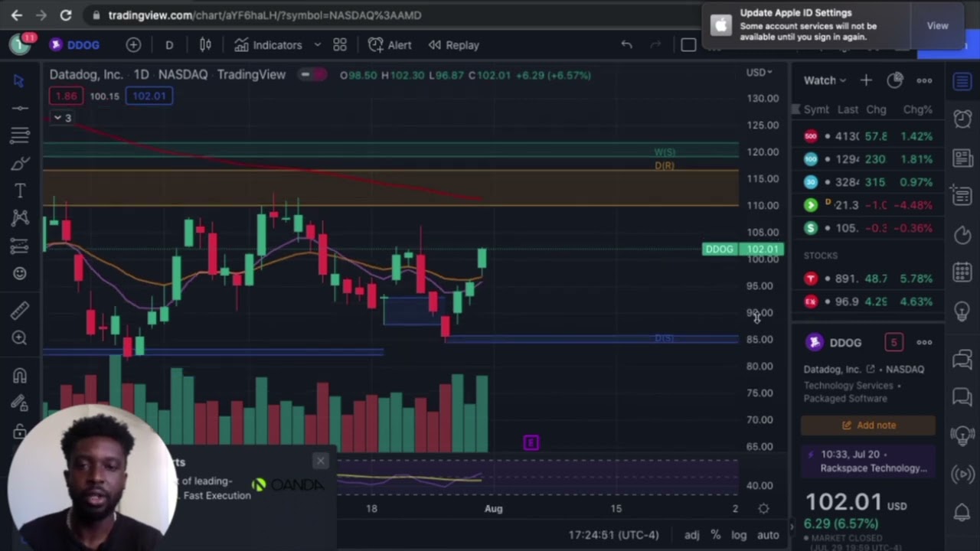The height and width of the screenshot is (551, 980).
Task: Click the 1.86 sell price button
Action: pyautogui.click(x=66, y=96)
